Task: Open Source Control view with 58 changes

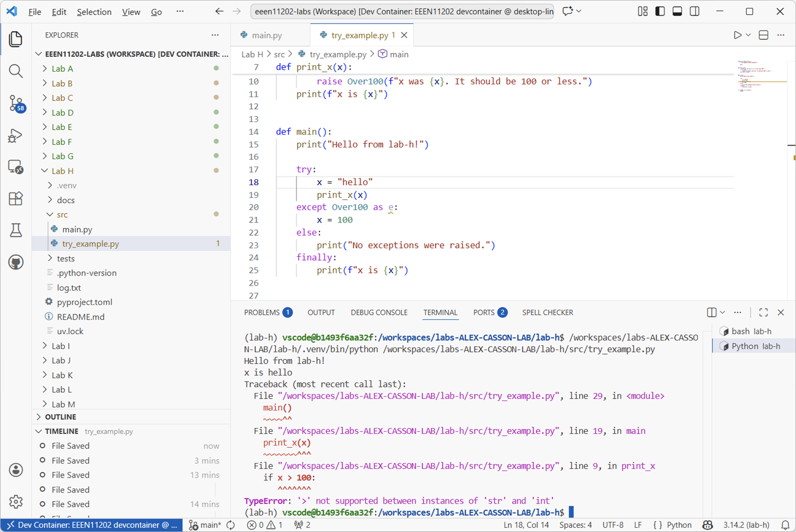Action: point(16,103)
